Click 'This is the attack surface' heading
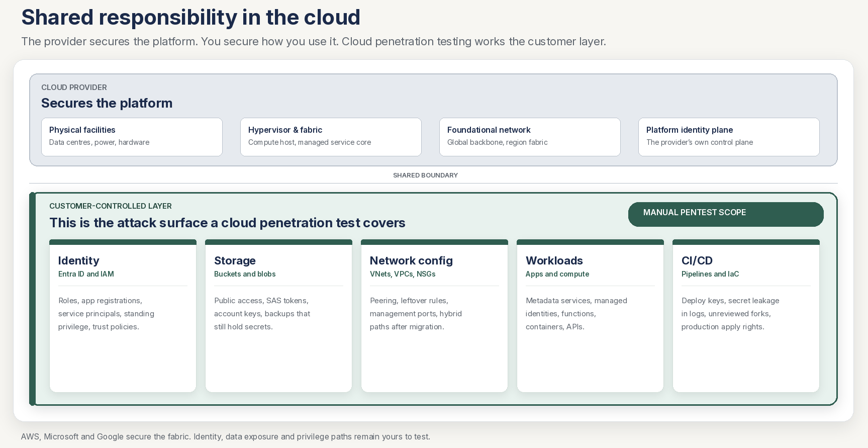 (227, 223)
